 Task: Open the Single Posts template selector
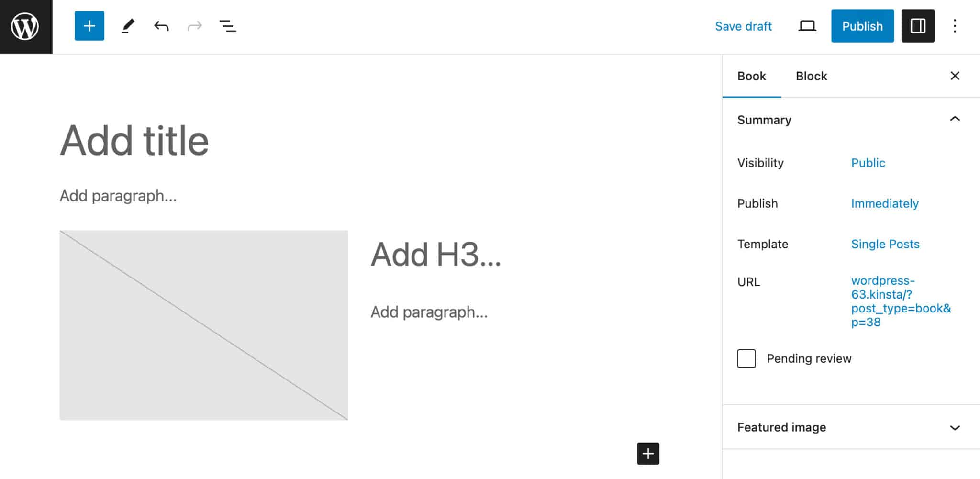pos(885,244)
